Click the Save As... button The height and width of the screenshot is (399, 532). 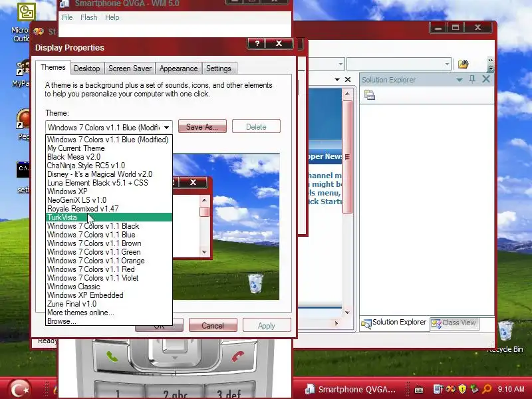pos(202,126)
